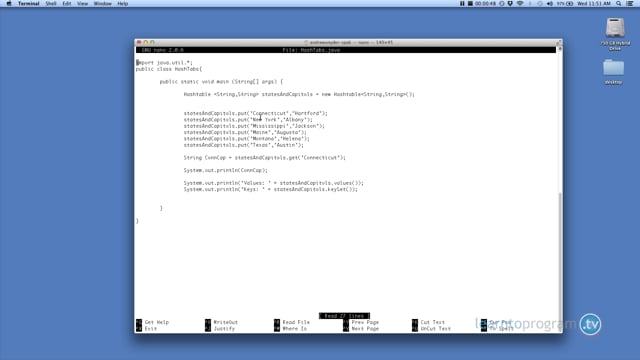Click the battery status indicator
The height and width of the screenshot is (360, 640).
[565, 4]
